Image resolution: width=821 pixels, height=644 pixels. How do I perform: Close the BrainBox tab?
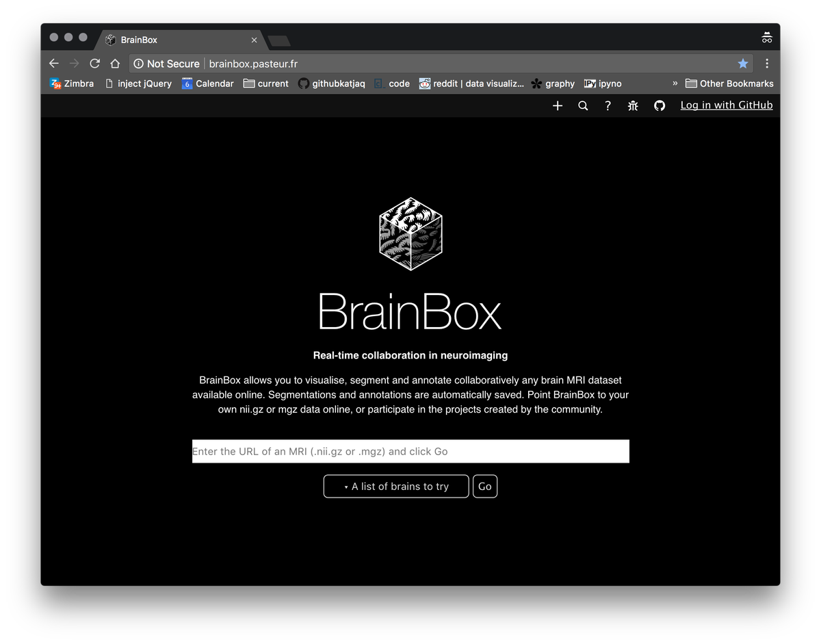point(255,40)
